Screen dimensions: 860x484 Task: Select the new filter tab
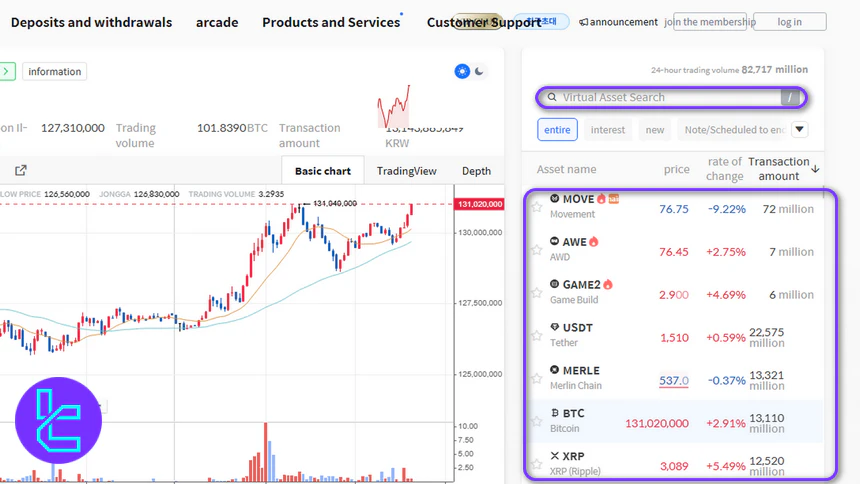[x=655, y=130]
